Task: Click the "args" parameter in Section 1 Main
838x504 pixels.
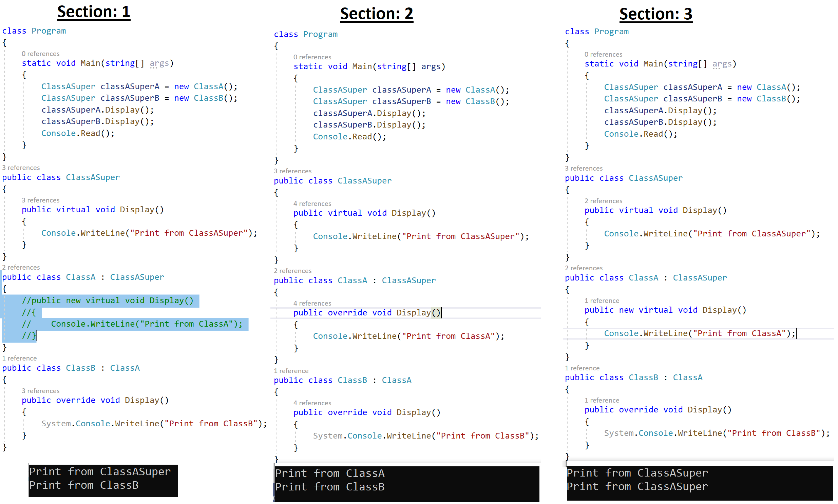Action: (159, 63)
